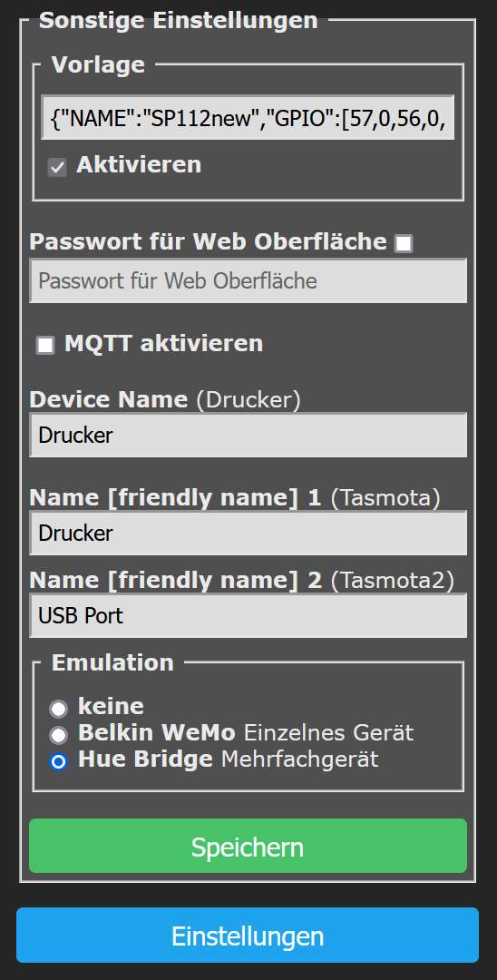Go back via the blue Einstellungen button

tap(248, 936)
